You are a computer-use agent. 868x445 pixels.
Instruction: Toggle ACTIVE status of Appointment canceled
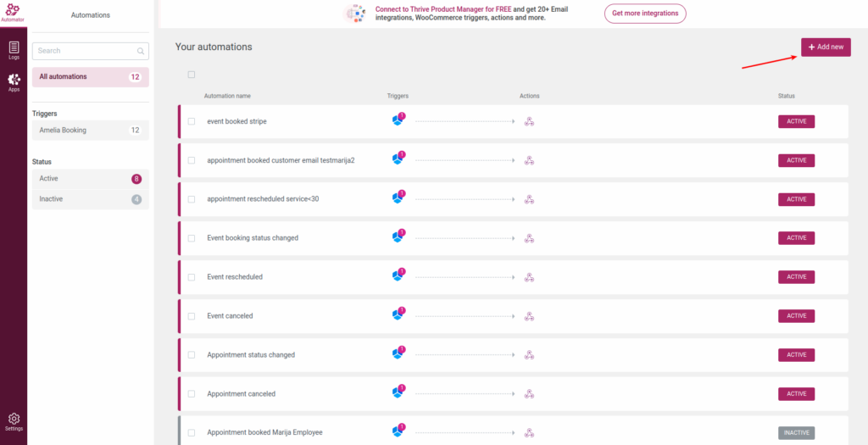click(x=797, y=393)
